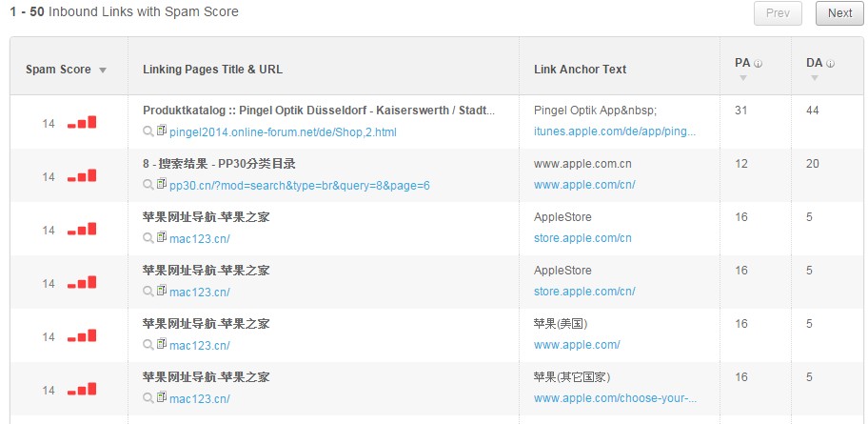Click the spam score 14 in the pp30.cn row

49,177
